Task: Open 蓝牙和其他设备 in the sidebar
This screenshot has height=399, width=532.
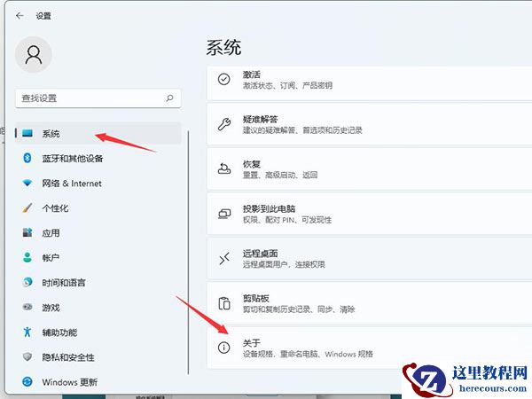Action: pyautogui.click(x=98, y=158)
